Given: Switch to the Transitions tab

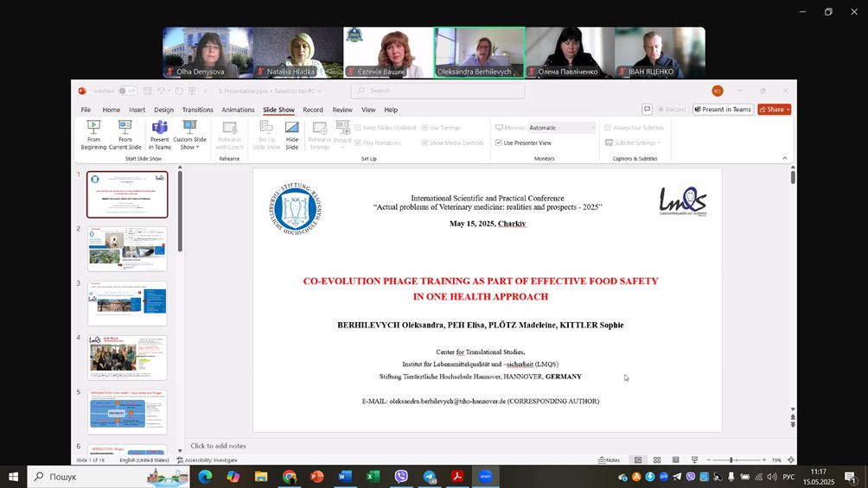Looking at the screenshot, I should coord(198,110).
